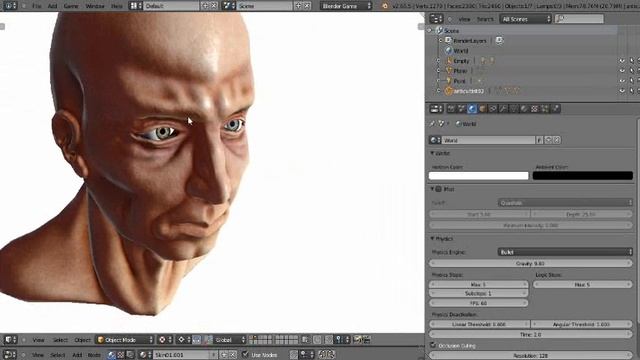640x360 pixels.
Task: Switch to the Render properties tab
Action: point(451,109)
